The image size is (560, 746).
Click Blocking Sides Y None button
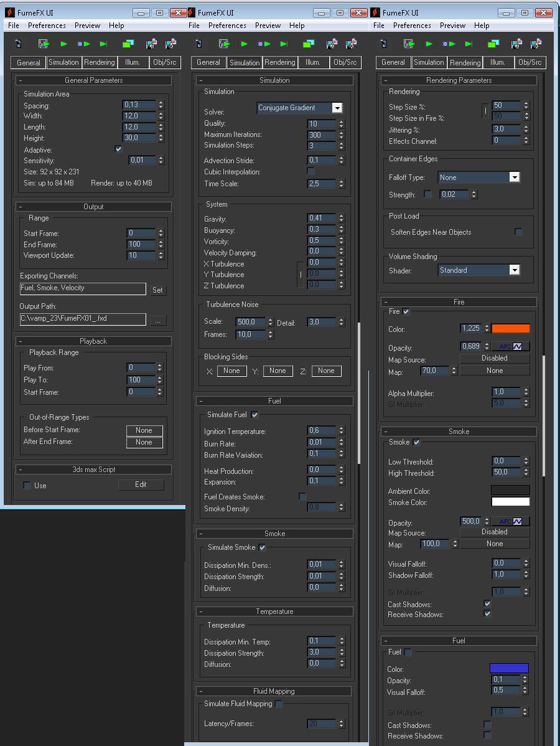(278, 371)
